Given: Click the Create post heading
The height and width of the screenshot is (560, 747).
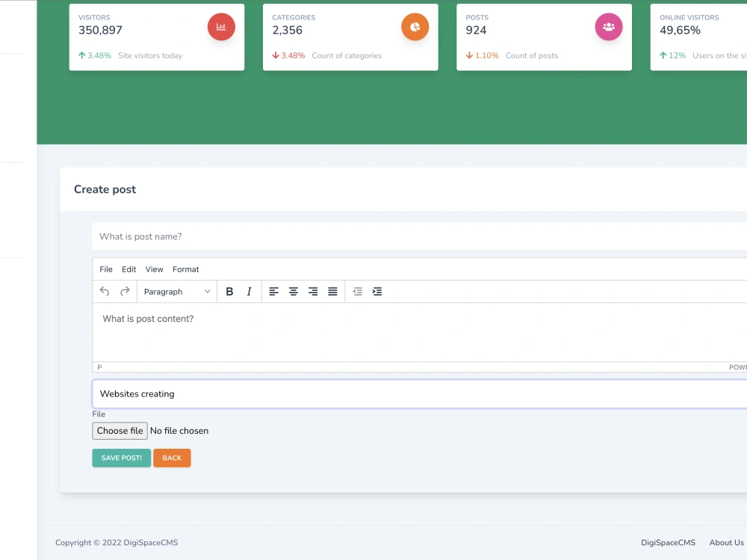Looking at the screenshot, I should pyautogui.click(x=105, y=189).
